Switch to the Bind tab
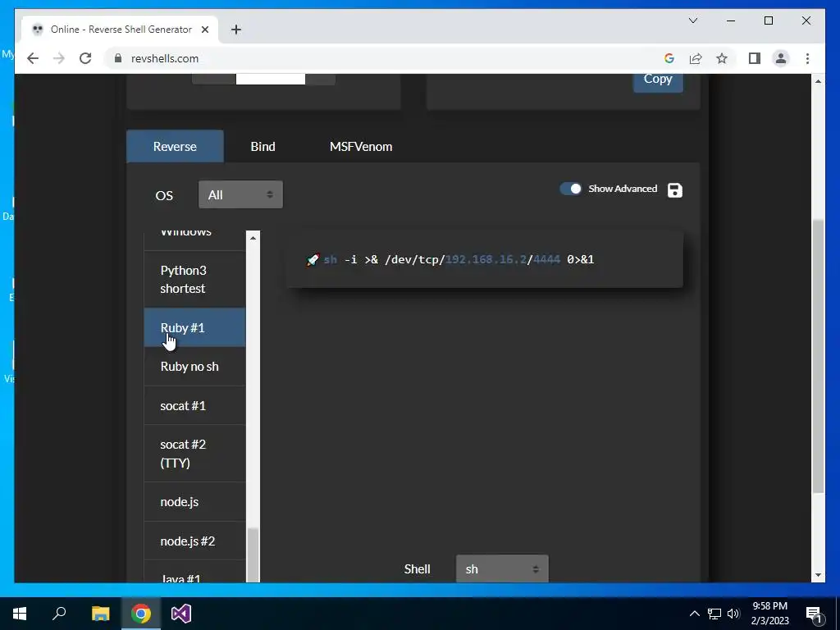 [263, 146]
